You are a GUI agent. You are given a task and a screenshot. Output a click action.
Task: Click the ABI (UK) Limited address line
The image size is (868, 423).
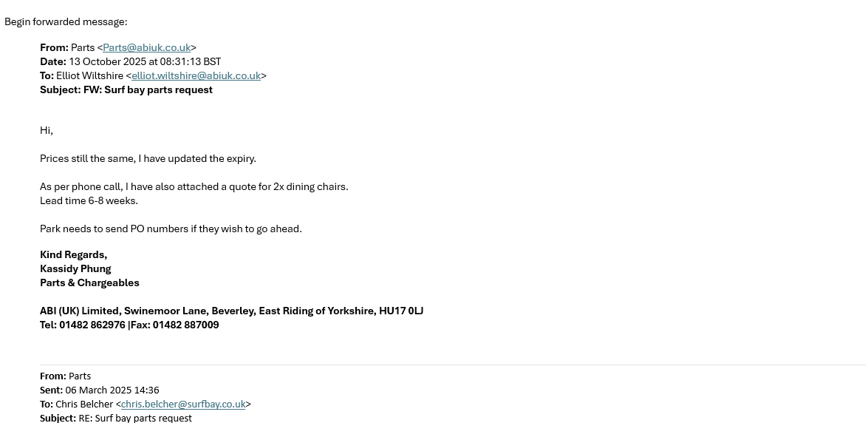tap(231, 311)
